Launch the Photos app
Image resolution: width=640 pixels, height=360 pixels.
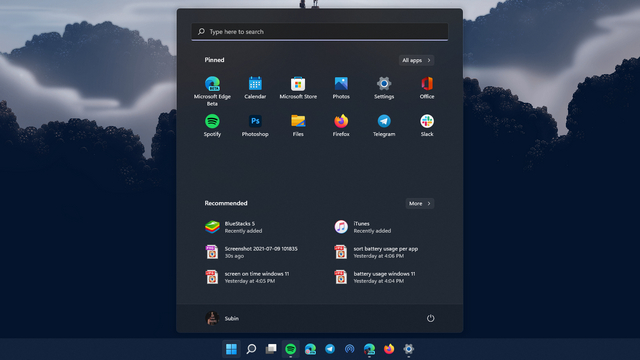click(341, 88)
